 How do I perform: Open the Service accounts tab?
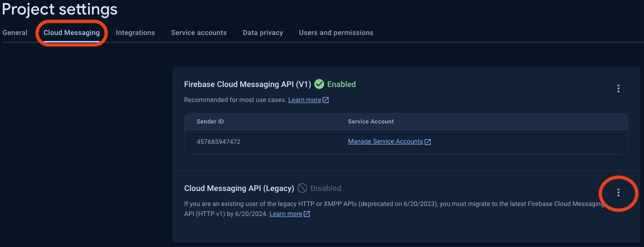coord(199,32)
